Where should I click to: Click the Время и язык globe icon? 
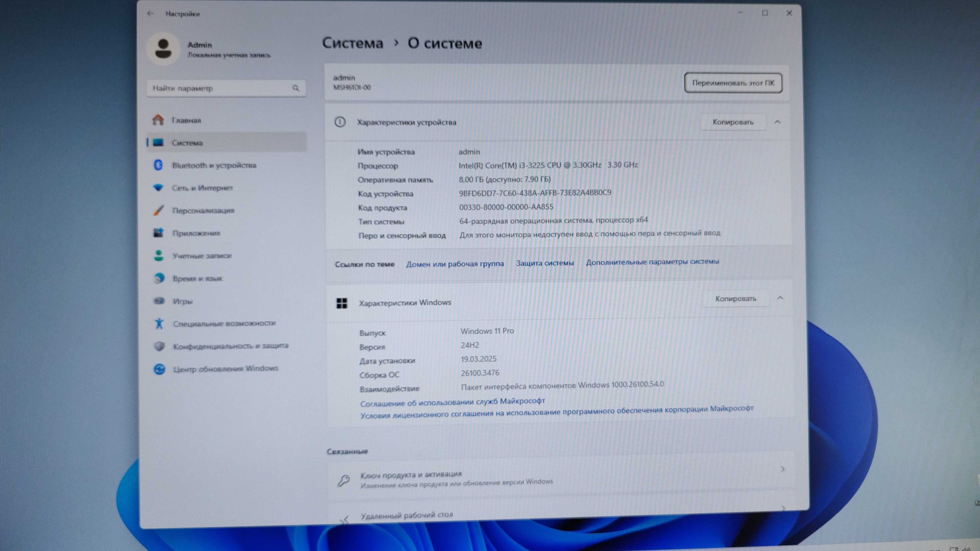click(x=159, y=278)
